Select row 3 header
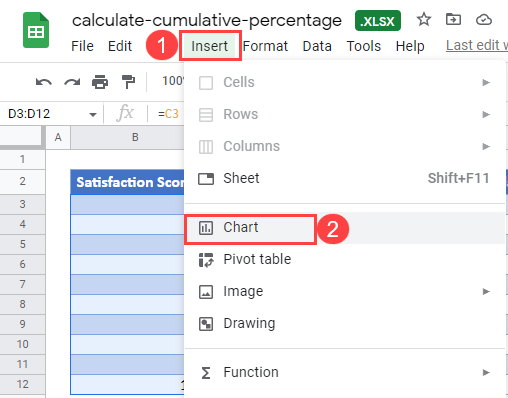This screenshot has height=398, width=508. [x=22, y=204]
